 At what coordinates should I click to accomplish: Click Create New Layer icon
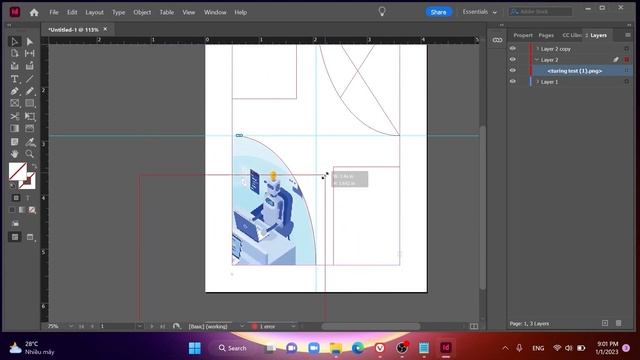click(605, 323)
